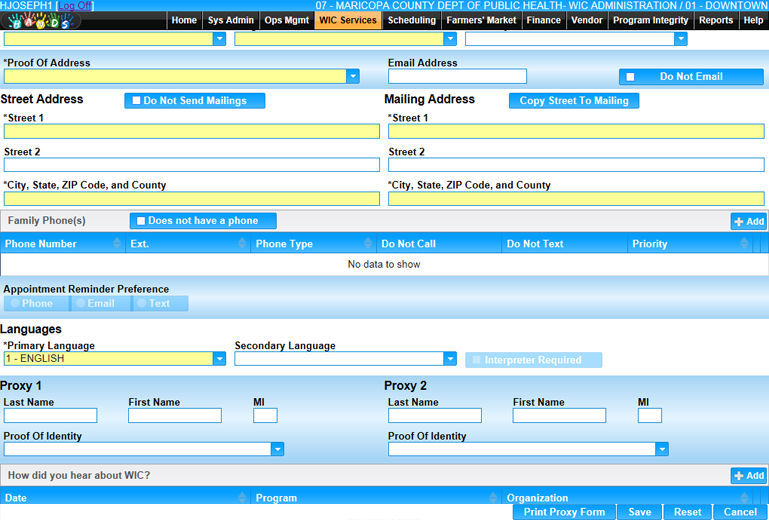Sort the Phone Type column arrows

tap(368, 244)
